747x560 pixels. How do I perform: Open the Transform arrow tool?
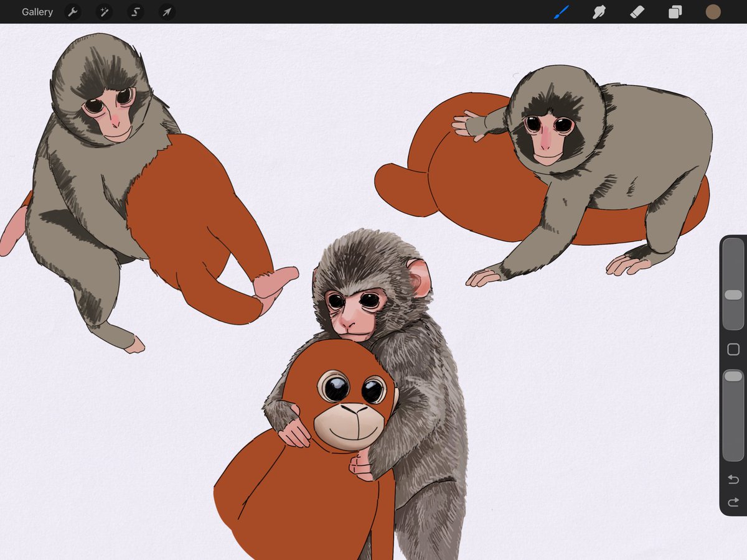166,12
